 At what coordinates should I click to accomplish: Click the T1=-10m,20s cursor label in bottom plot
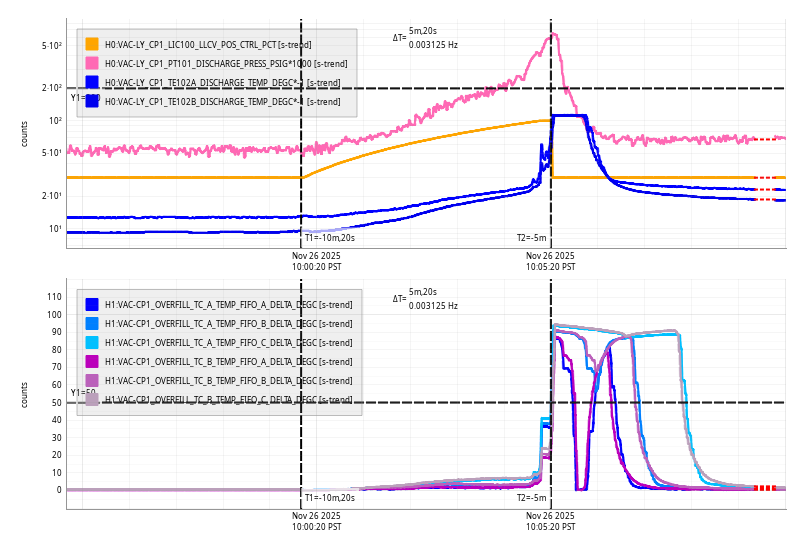(x=329, y=497)
